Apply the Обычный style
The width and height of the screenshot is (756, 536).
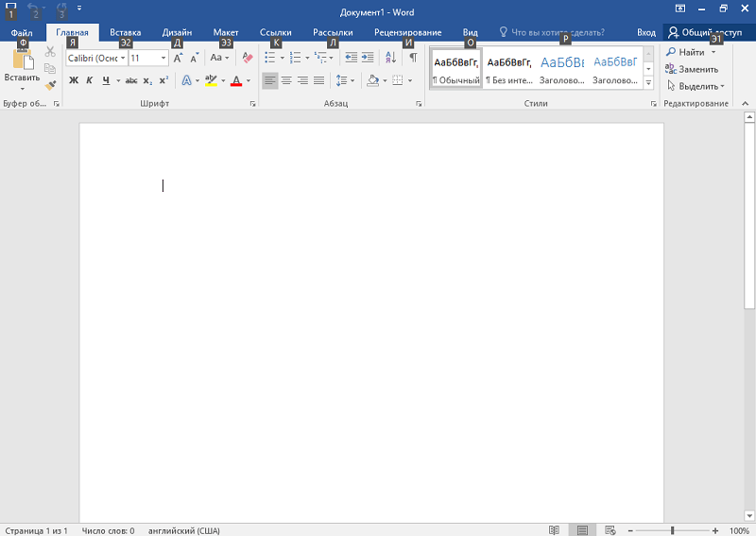[x=455, y=68]
